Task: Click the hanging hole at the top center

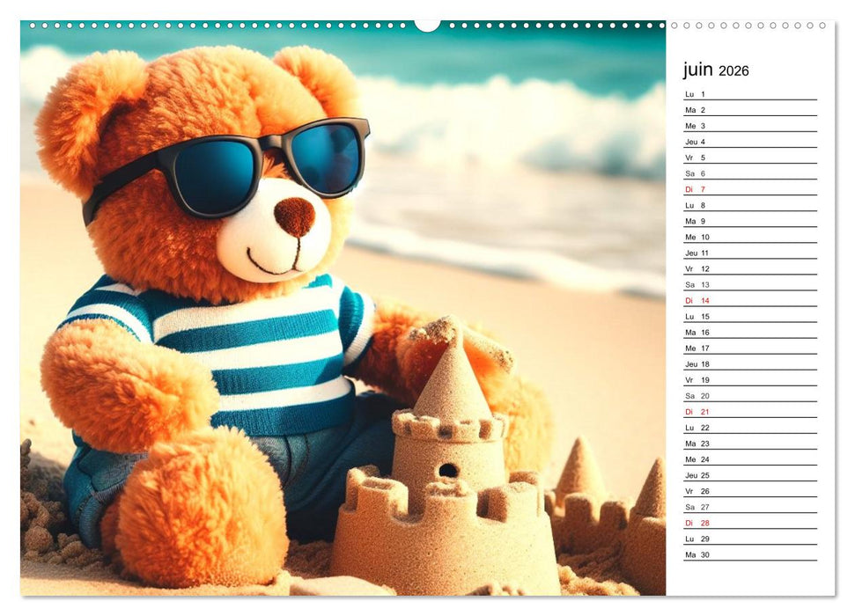Action: (x=429, y=24)
